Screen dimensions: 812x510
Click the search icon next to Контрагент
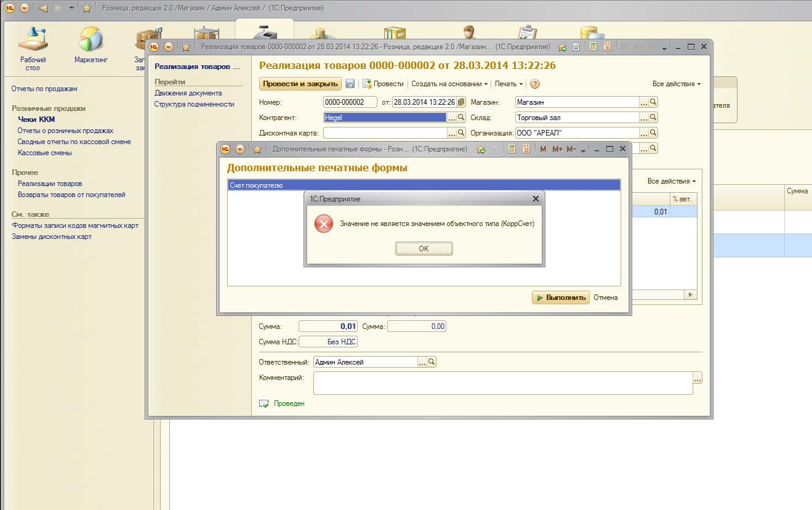pos(461,117)
